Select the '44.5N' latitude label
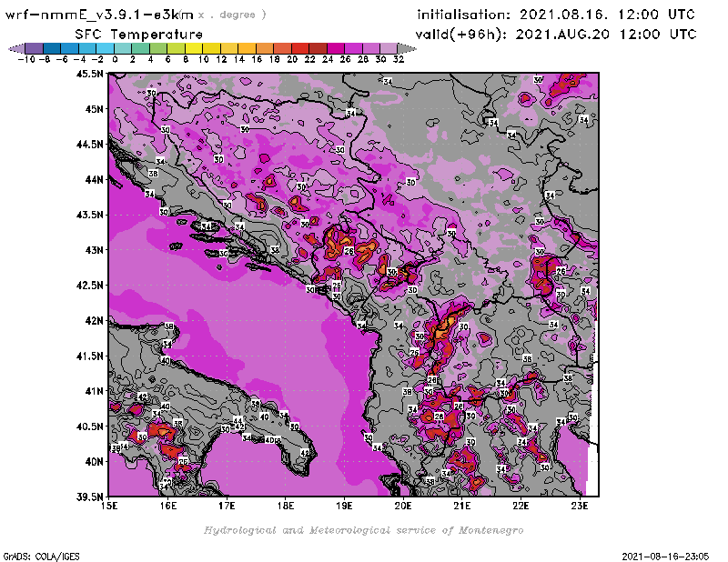The width and height of the screenshot is (728, 562). pos(89,145)
